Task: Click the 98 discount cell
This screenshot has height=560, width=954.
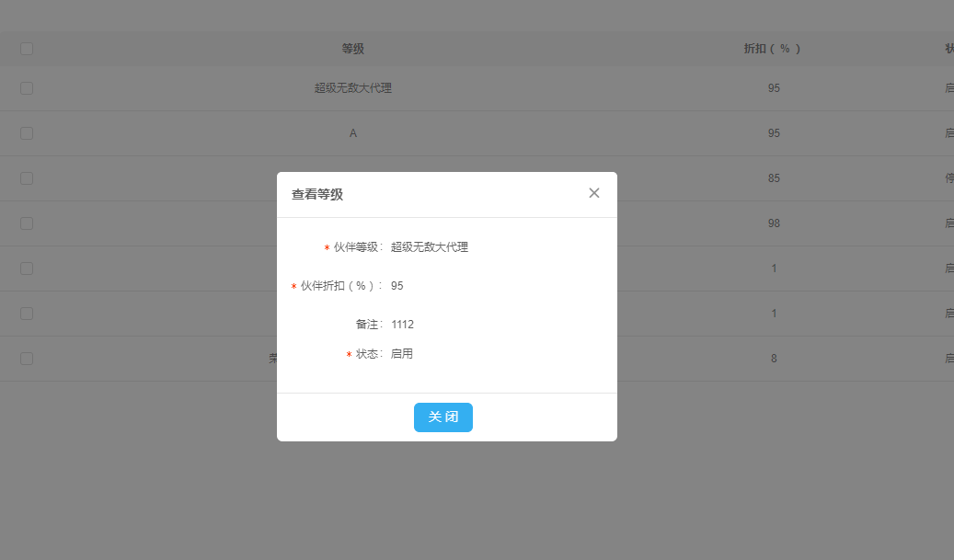Action: [774, 223]
